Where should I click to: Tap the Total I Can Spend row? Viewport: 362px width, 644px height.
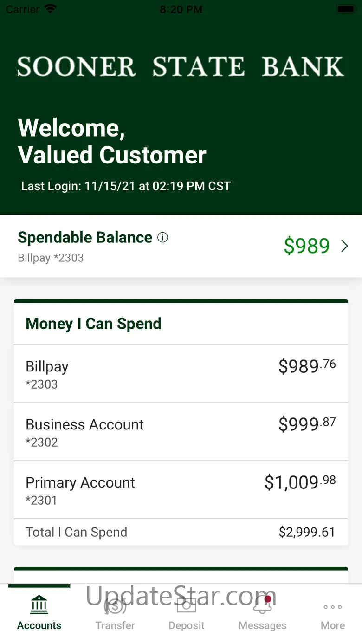[181, 532]
